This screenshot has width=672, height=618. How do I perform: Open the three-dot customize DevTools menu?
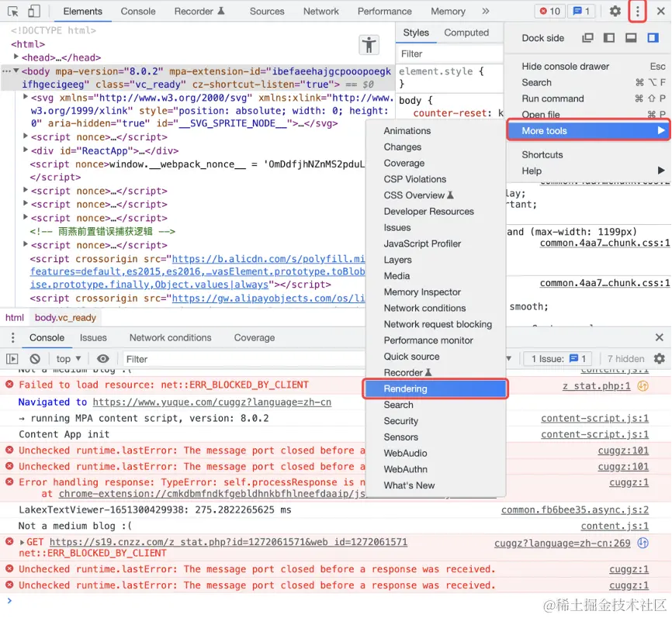coord(637,11)
